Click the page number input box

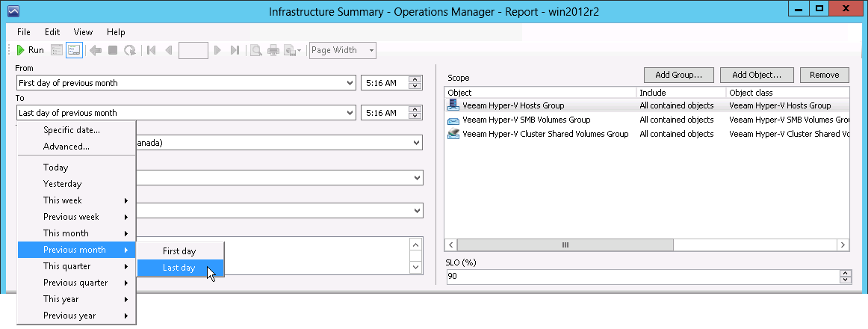coord(193,50)
